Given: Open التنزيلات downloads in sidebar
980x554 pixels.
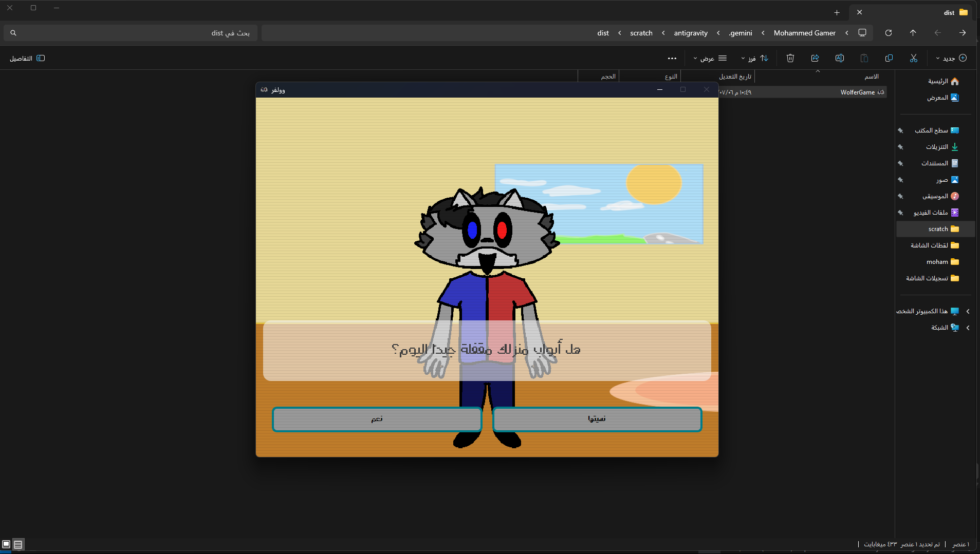Looking at the screenshot, I should pyautogui.click(x=942, y=147).
